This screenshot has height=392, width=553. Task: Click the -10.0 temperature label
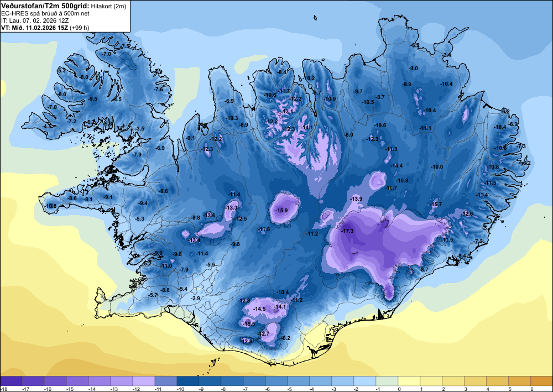[437, 167]
